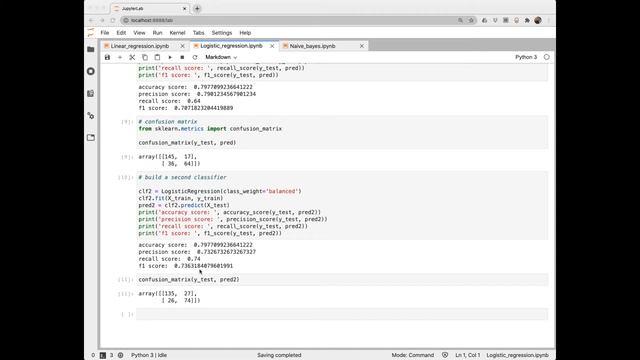Click the 'clf2 = LogisticRegression(class_weight=' line
This screenshot has height=360, width=640.
[x=220, y=191]
